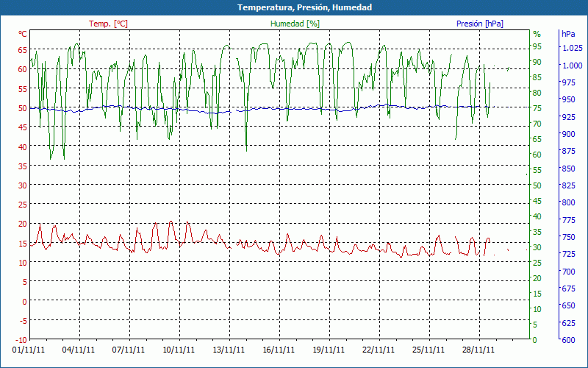This screenshot has width=588, height=368.
Task: Click '675' on the blue pressure axis
Action: [x=568, y=289]
